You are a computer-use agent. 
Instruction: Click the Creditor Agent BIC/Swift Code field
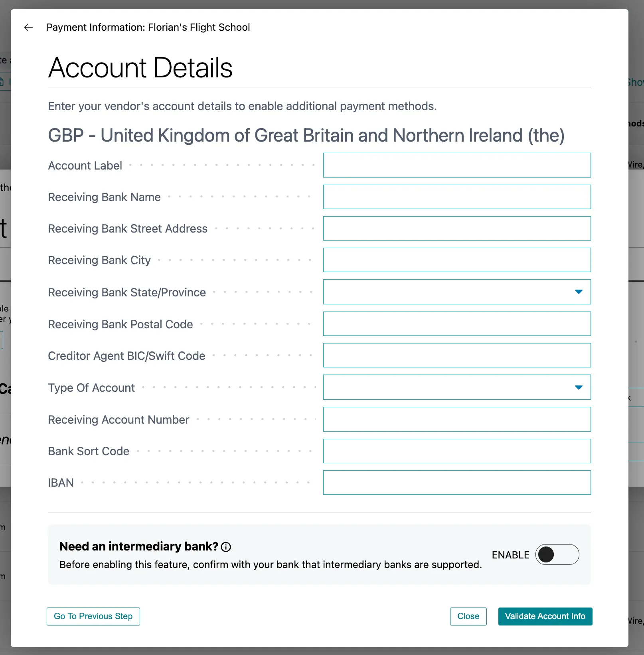click(x=457, y=355)
